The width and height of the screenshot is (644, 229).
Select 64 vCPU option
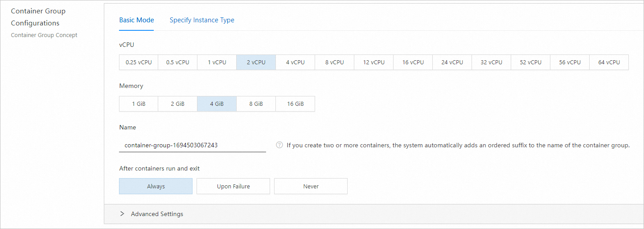(609, 62)
